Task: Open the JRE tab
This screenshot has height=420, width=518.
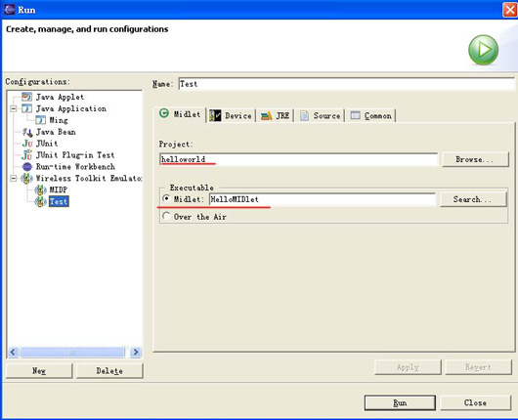Action: pyautogui.click(x=276, y=115)
